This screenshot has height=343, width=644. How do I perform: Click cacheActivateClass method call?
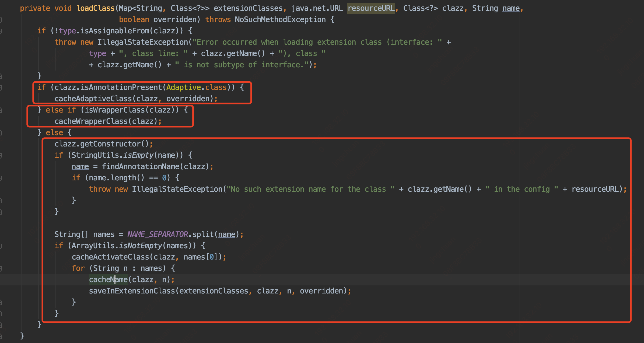(110, 257)
